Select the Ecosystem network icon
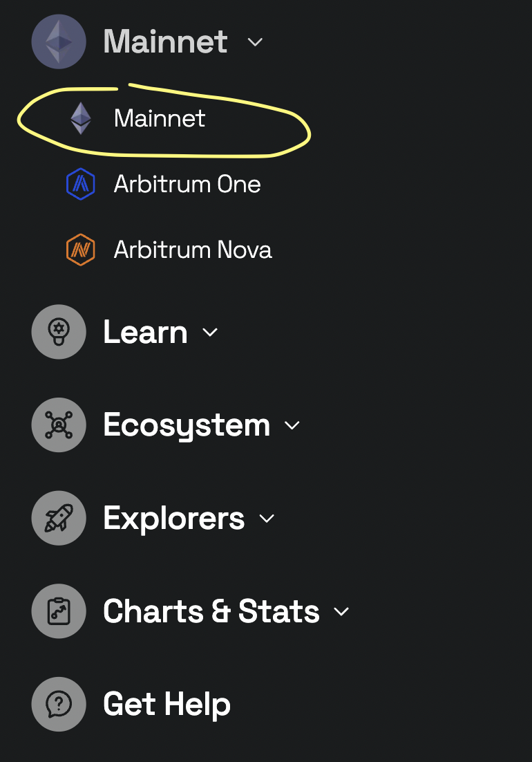The width and height of the screenshot is (532, 762). click(x=59, y=425)
